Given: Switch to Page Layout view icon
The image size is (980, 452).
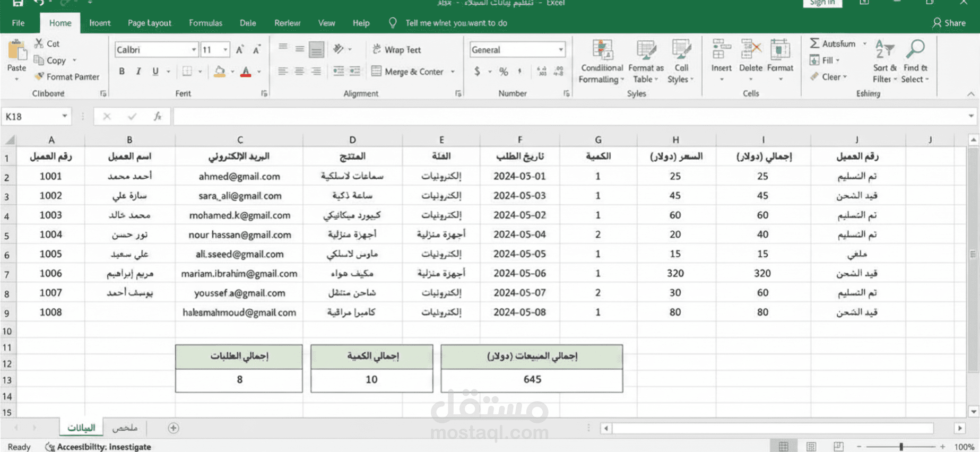Looking at the screenshot, I should (811, 447).
